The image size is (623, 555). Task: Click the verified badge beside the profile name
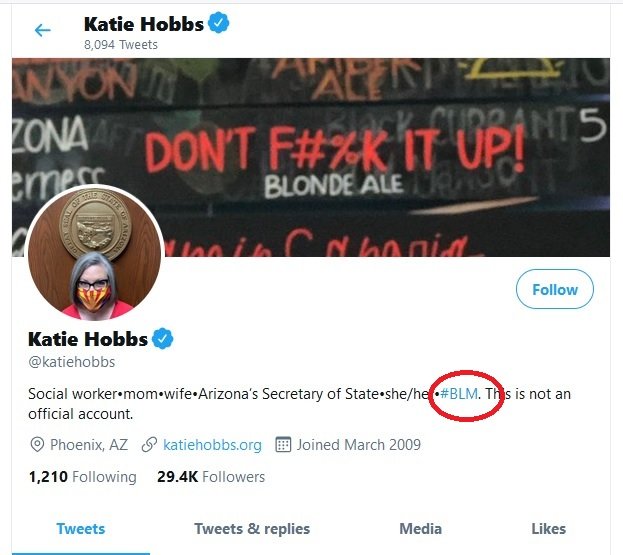(163, 338)
